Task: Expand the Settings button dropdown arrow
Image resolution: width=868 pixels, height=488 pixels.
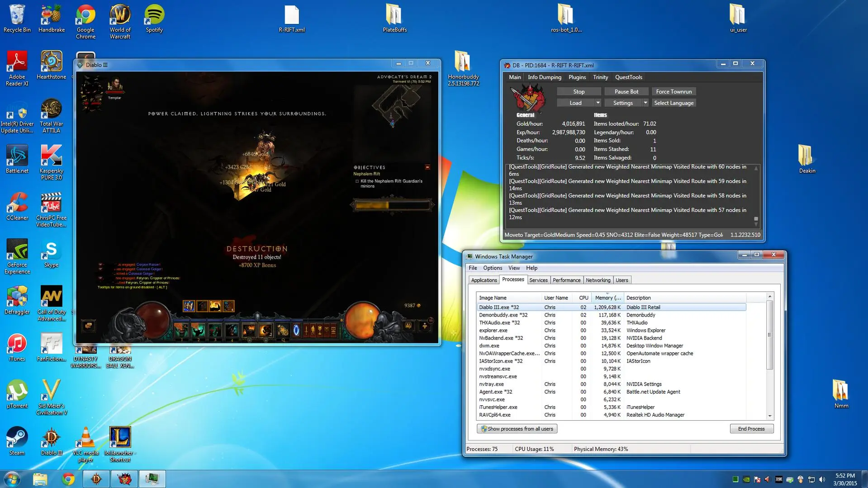Action: tap(645, 103)
